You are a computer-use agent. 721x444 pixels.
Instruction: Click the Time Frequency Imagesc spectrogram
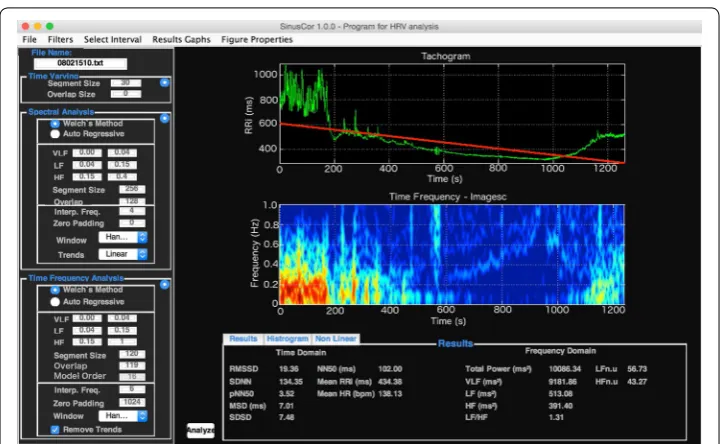click(x=452, y=254)
